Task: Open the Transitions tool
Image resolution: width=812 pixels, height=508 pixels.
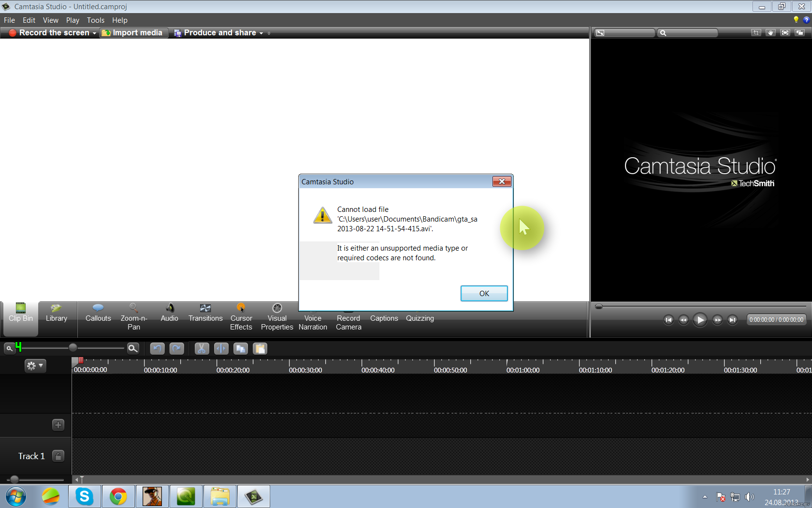Action: pos(205,313)
